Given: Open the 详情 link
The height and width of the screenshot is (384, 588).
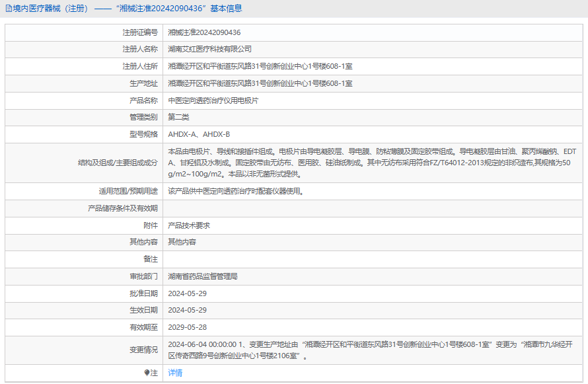Looking at the screenshot, I should [175, 373].
